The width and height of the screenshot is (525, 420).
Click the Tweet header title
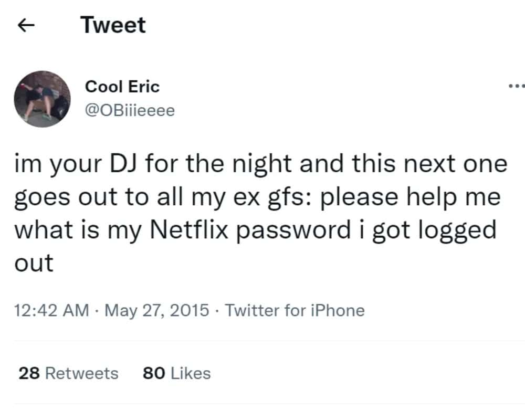113,25
